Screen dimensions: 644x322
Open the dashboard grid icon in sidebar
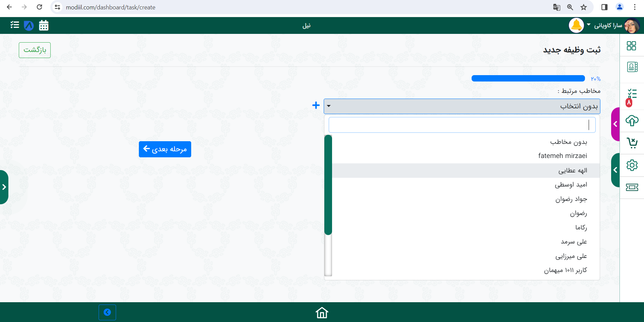(631, 46)
